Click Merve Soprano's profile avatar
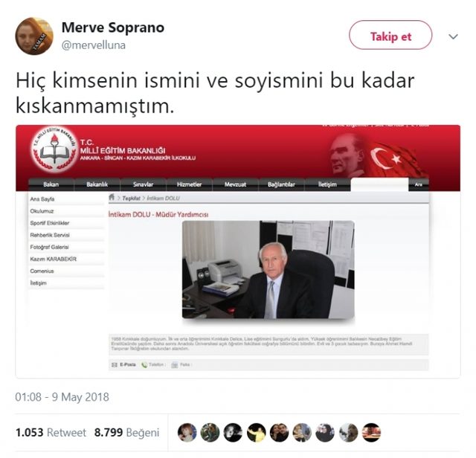 point(34,36)
